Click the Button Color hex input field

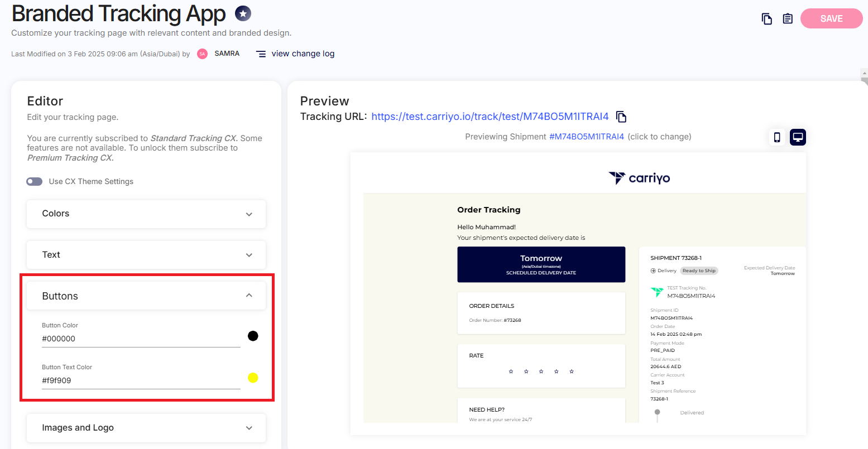[141, 339]
